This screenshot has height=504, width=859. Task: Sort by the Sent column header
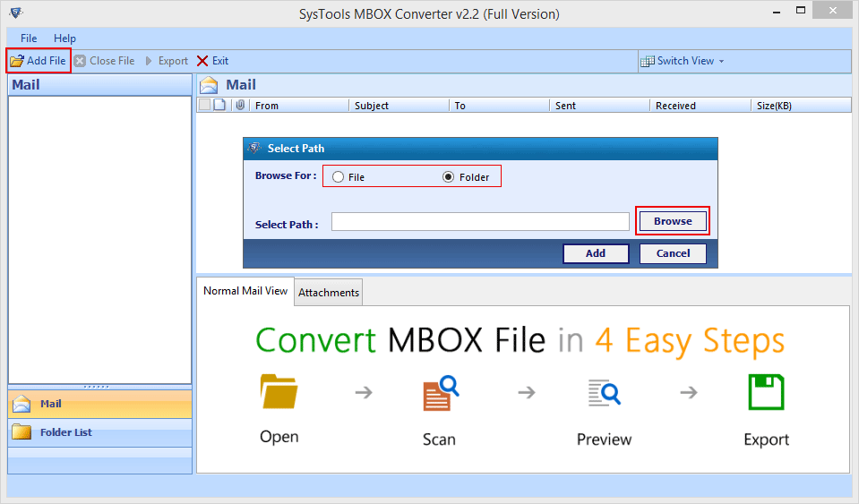click(x=599, y=106)
